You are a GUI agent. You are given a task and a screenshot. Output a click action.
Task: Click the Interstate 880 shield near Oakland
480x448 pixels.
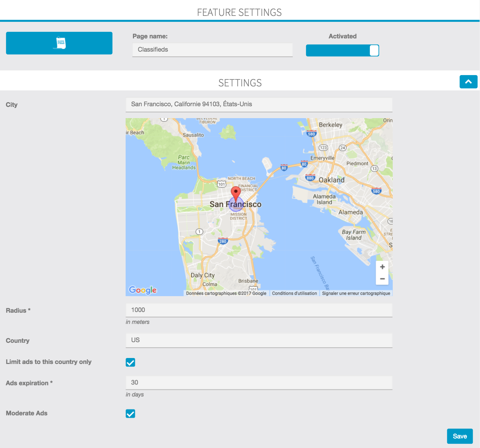coord(310,178)
